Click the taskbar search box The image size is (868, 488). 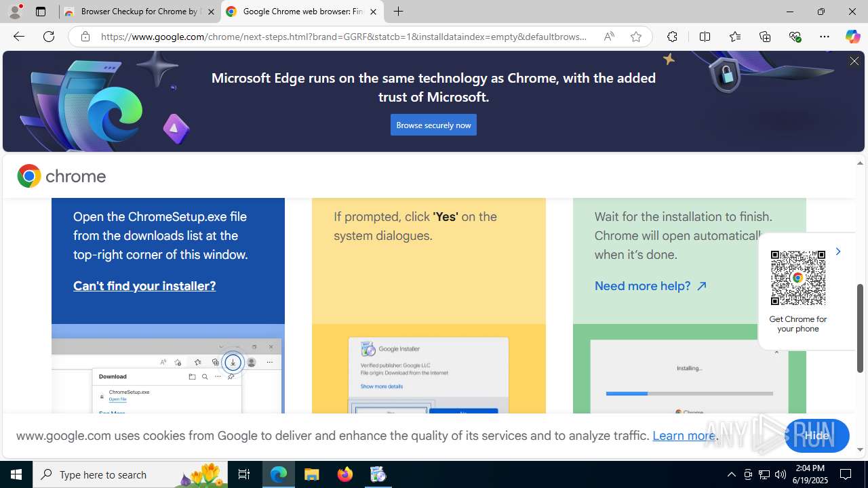coord(130,474)
